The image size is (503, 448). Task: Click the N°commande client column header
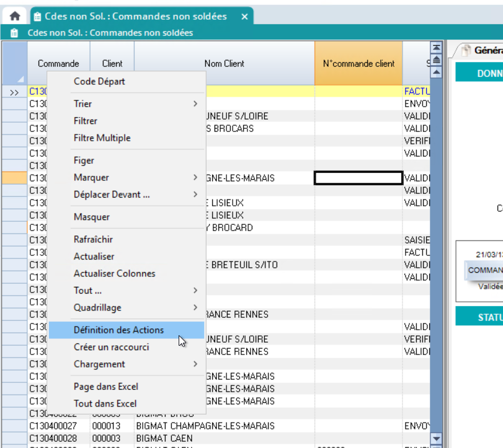coord(358,63)
